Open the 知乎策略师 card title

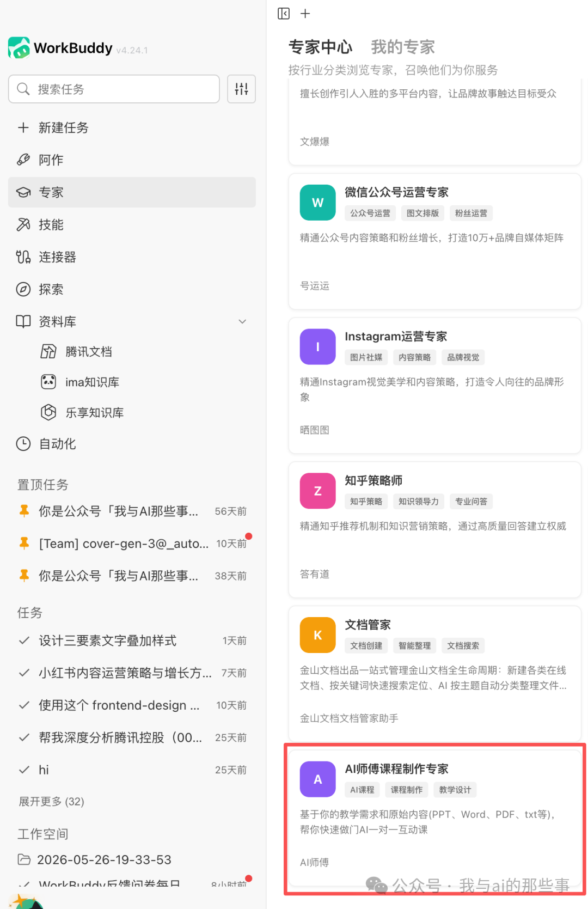[x=373, y=480]
